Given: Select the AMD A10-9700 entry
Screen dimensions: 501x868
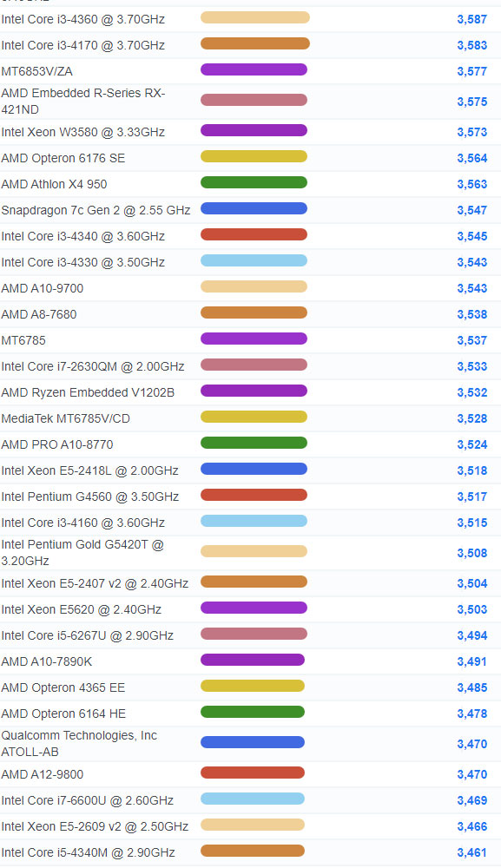Looking at the screenshot, I should 43,288.
